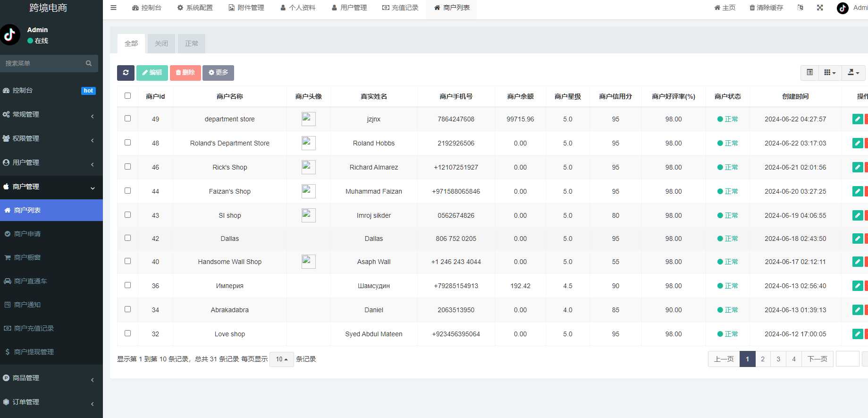Collapse 商户管理 sidebar menu

(x=51, y=187)
